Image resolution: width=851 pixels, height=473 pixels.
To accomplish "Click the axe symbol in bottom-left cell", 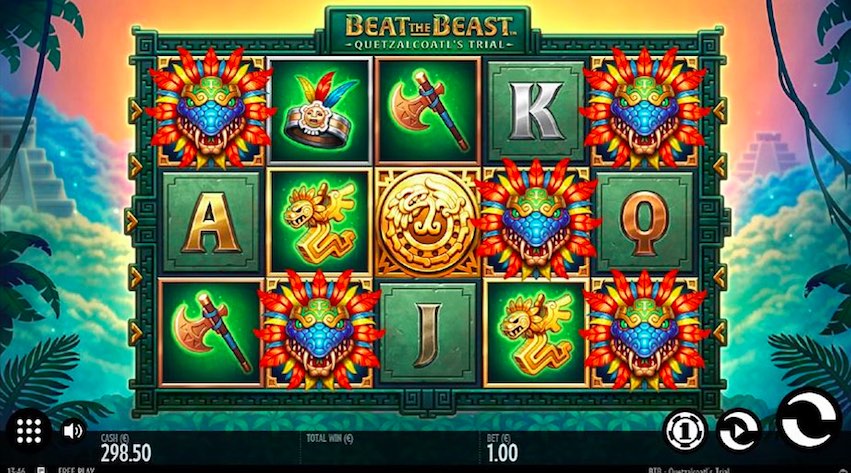I will click(x=211, y=333).
